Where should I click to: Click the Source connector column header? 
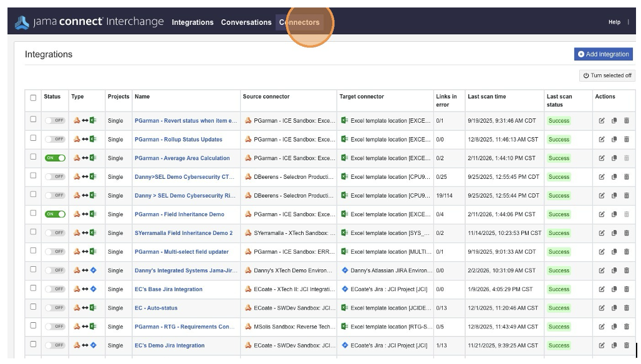tap(266, 97)
